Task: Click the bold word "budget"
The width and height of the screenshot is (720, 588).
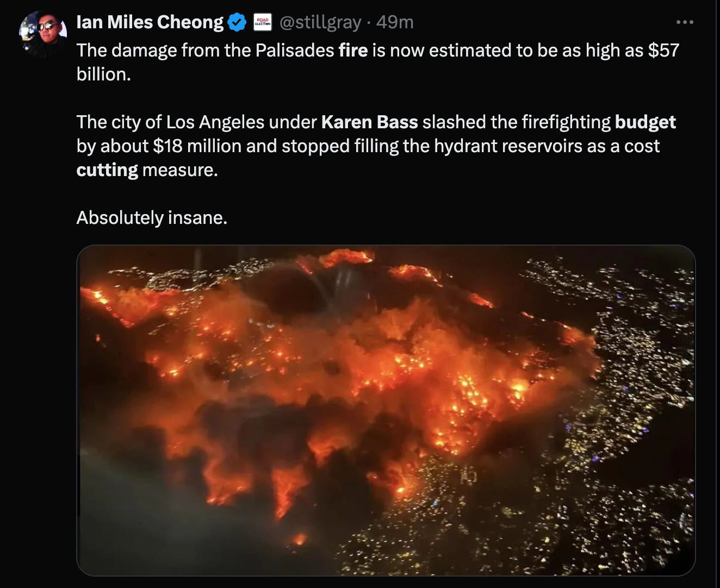Action: click(645, 123)
